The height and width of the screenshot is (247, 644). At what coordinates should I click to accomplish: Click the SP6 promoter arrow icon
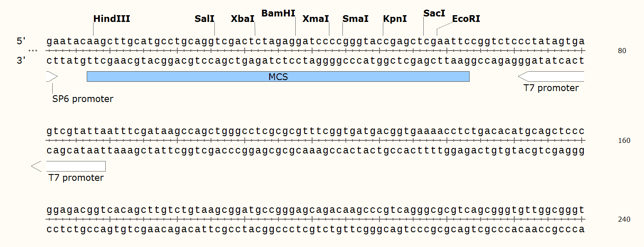51,76
